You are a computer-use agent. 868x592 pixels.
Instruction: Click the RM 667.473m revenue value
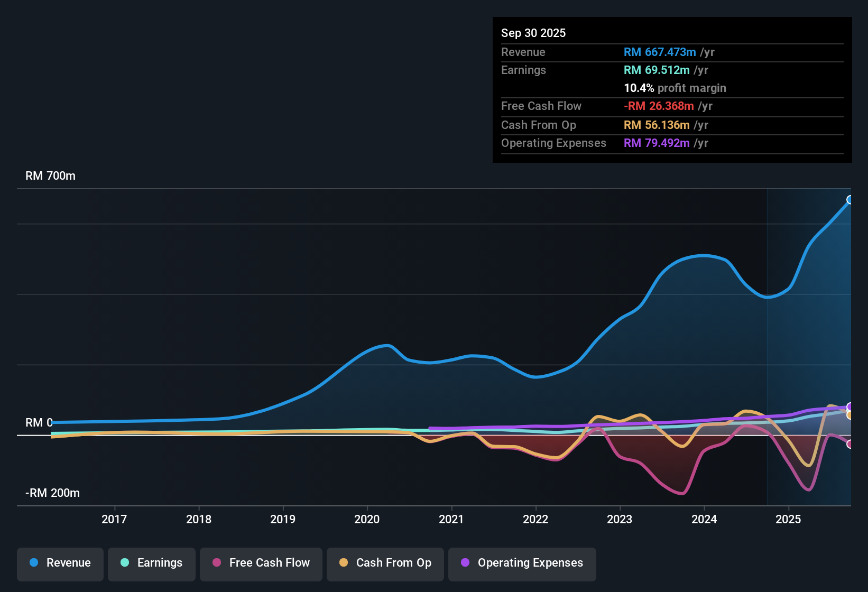(659, 52)
